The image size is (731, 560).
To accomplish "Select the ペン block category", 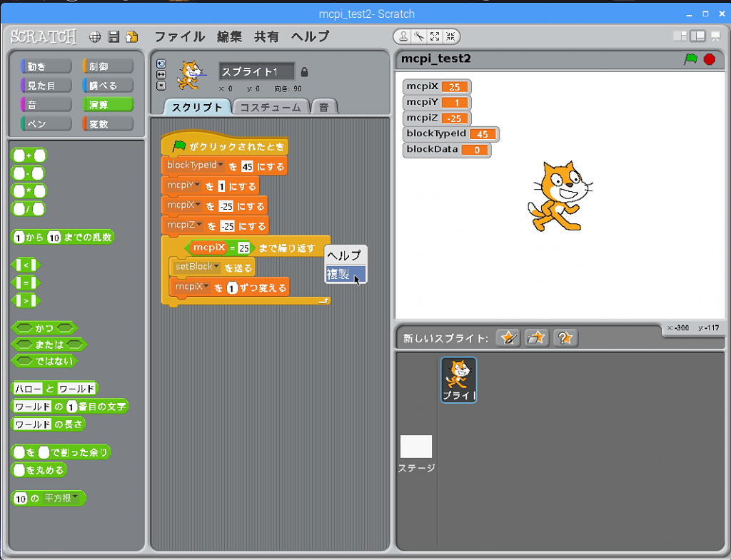I will point(46,123).
